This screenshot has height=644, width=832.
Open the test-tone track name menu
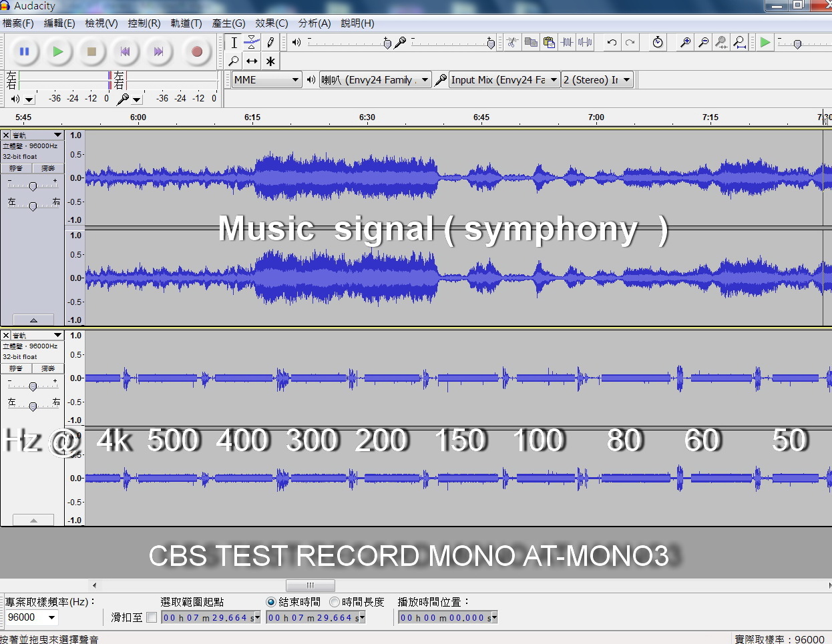pos(37,335)
